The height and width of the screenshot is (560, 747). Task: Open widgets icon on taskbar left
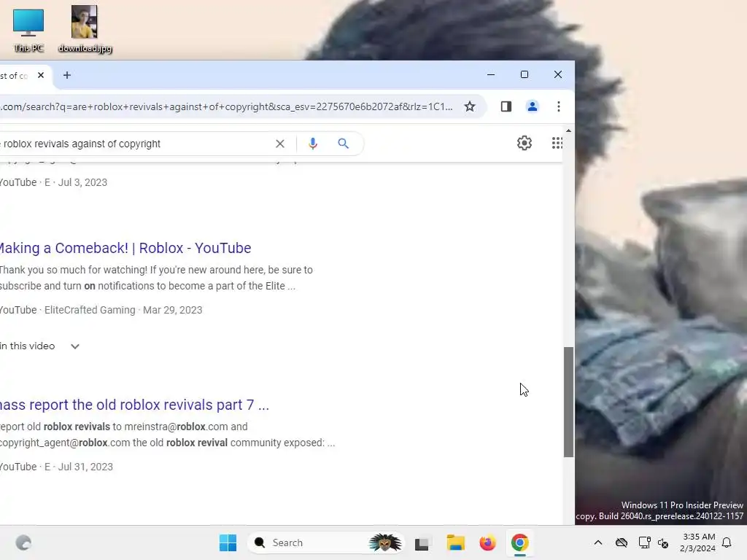tap(23, 542)
